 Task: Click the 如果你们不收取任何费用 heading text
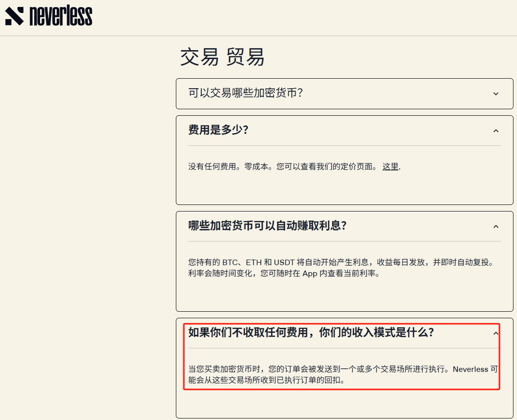pos(311,332)
